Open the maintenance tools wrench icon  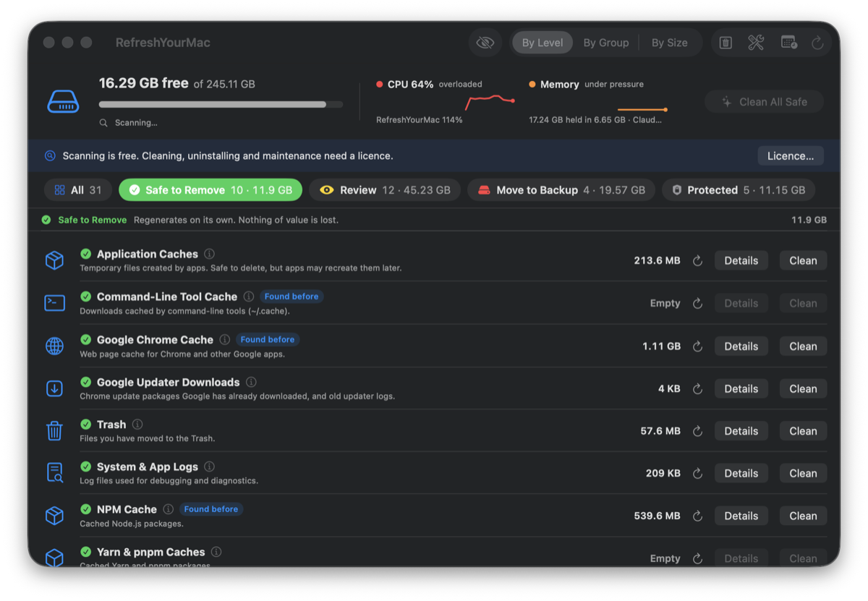pyautogui.click(x=756, y=43)
